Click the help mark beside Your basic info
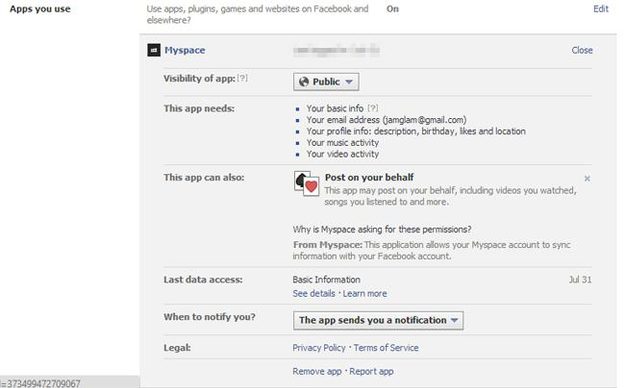The image size is (625, 388). pyautogui.click(x=373, y=108)
